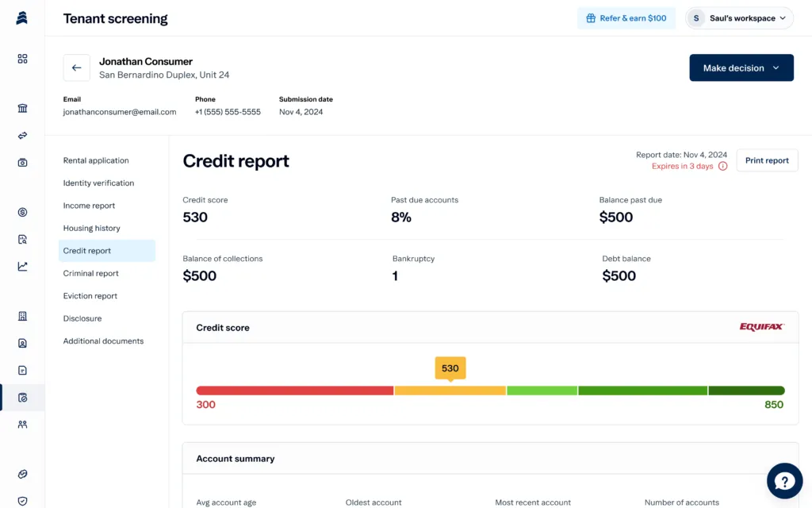Open the dashboard grid icon in sidebar
Screen dimensions: 812x508
tap(21, 59)
